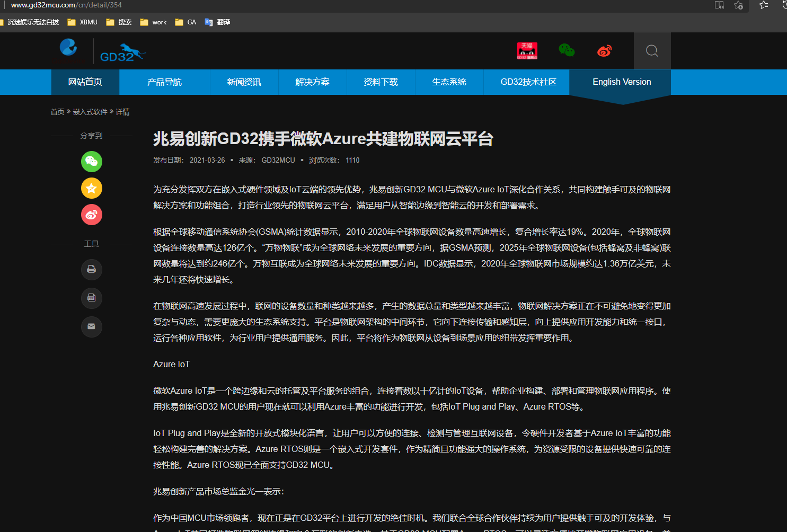
Task: Click the address bar URL
Action: point(66,5)
